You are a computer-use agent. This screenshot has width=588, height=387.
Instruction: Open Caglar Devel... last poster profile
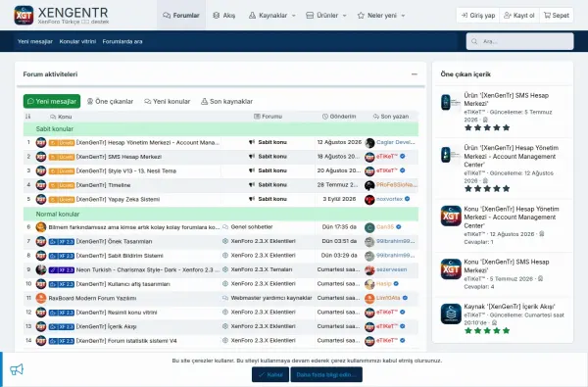coord(395,142)
